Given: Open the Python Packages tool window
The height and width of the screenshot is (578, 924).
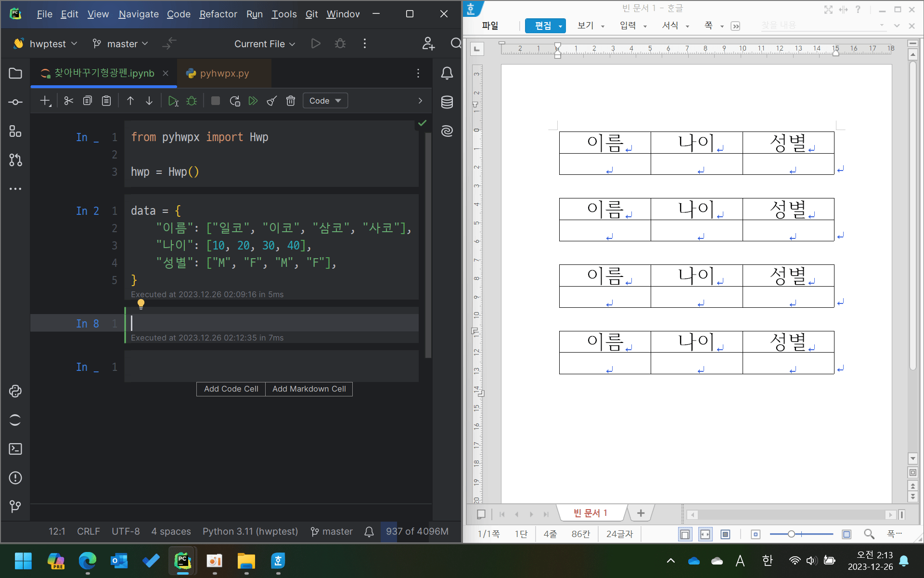Looking at the screenshot, I should tap(15, 391).
